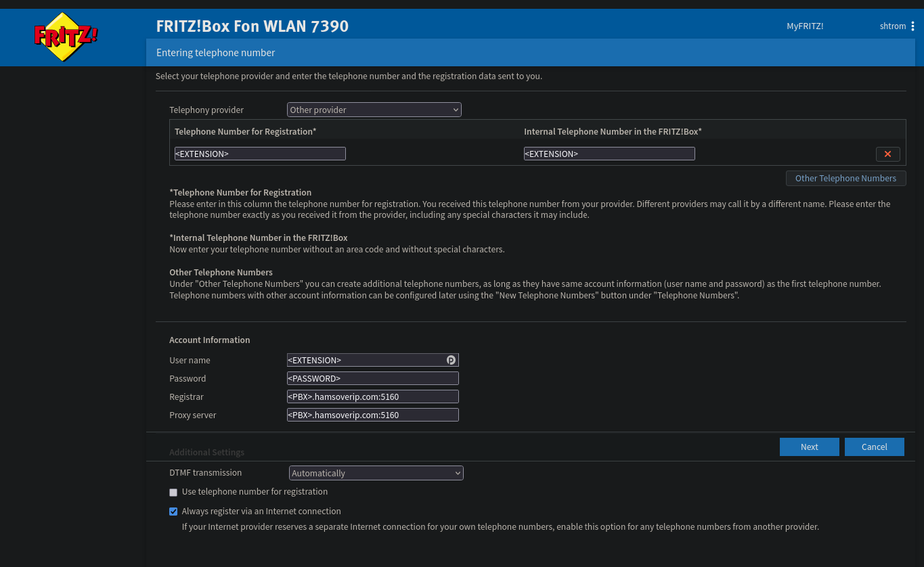Screen dimensions: 924x567
Task: Click the 'Telephone Number for Registration*' column header
Action: point(246,131)
